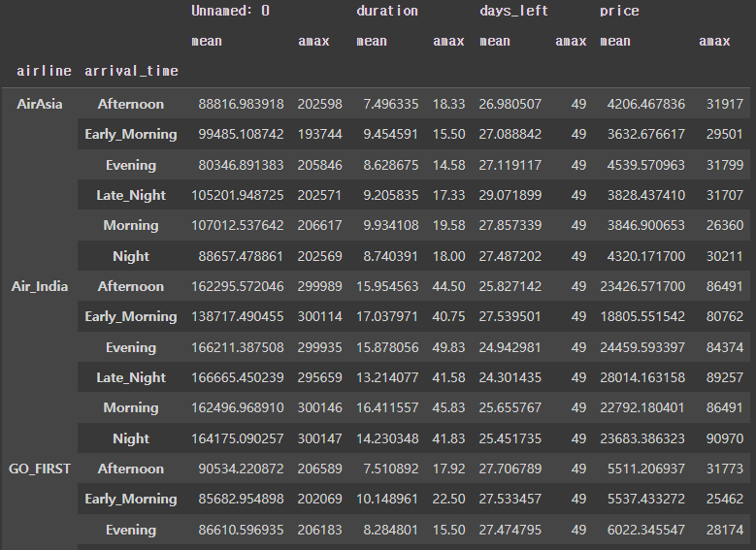The width and height of the screenshot is (756, 550).
Task: Click duration mean 7.496335
Action: (390, 104)
